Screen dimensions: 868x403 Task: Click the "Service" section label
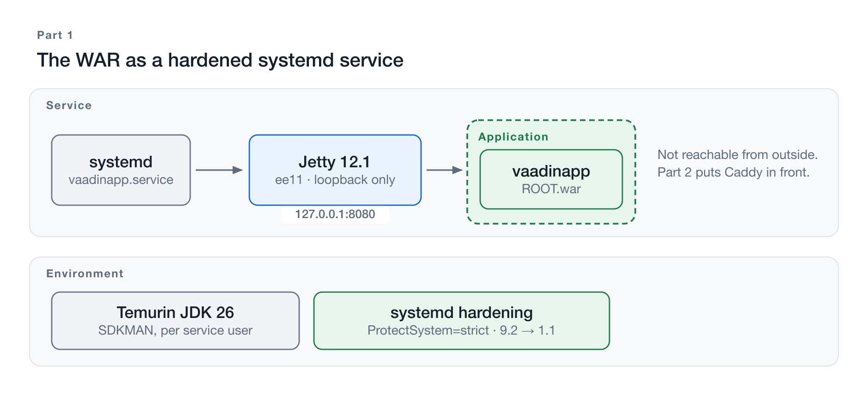tap(69, 105)
